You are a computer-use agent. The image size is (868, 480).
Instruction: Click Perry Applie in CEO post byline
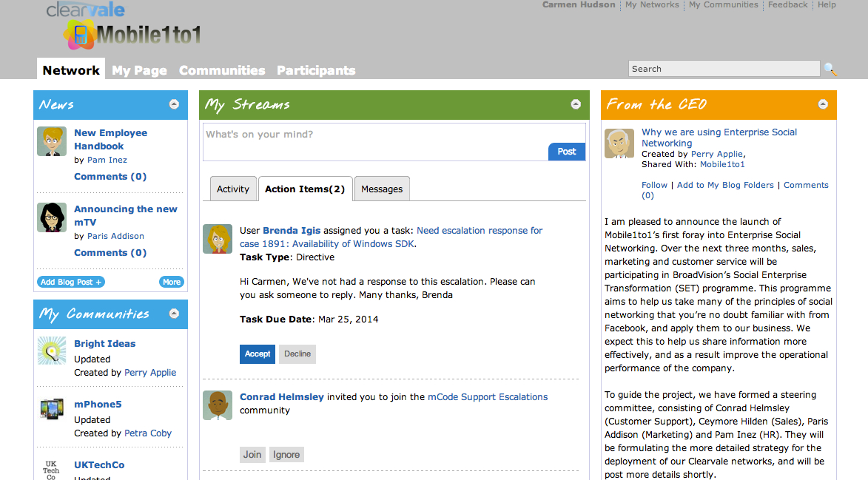pyautogui.click(x=717, y=155)
